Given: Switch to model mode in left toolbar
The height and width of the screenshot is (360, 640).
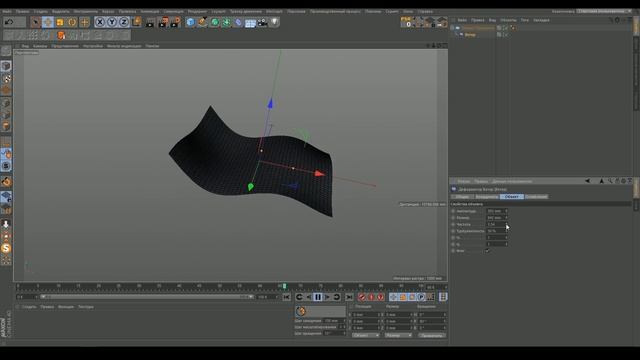Looking at the screenshot, I should tap(6, 67).
